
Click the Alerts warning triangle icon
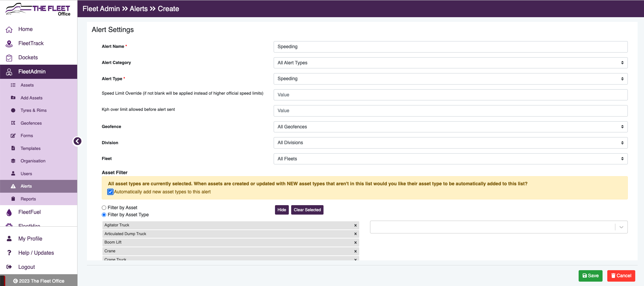coord(13,186)
